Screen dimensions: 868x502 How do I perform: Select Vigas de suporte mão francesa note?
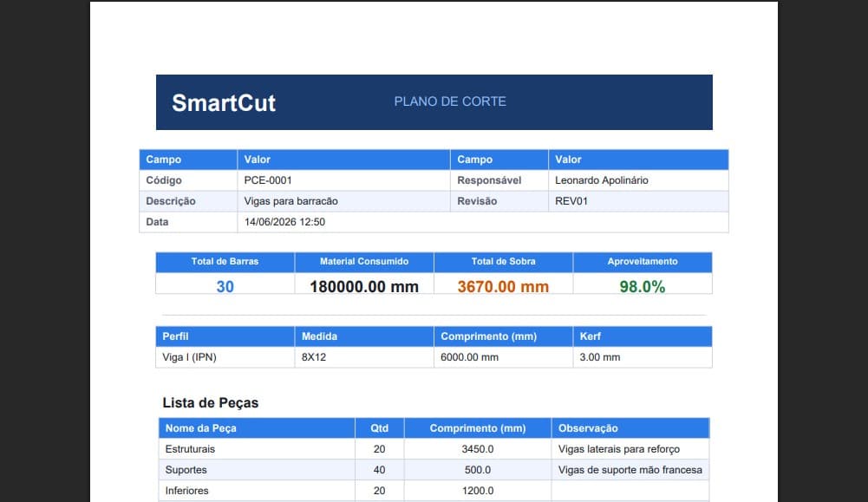(x=630, y=470)
